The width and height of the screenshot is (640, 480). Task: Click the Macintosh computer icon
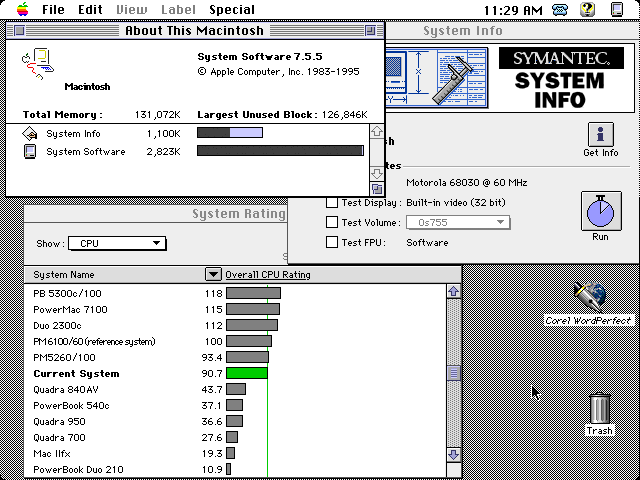(38, 63)
